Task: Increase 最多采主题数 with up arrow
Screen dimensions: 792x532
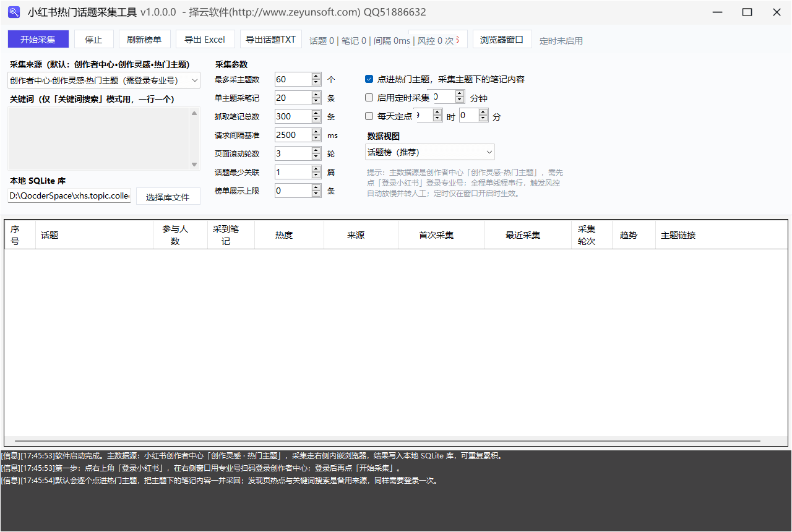Action: 316,76
